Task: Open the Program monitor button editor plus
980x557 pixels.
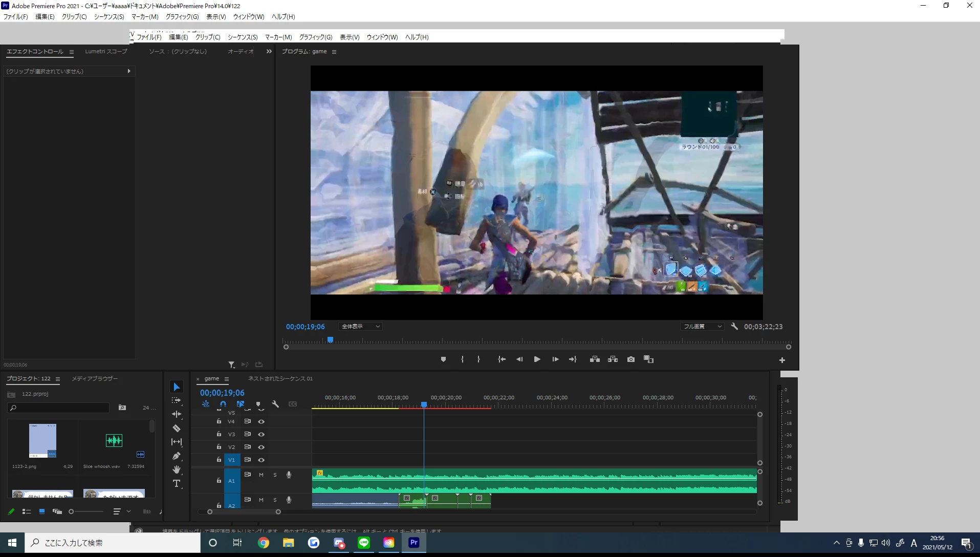Action: click(x=782, y=360)
